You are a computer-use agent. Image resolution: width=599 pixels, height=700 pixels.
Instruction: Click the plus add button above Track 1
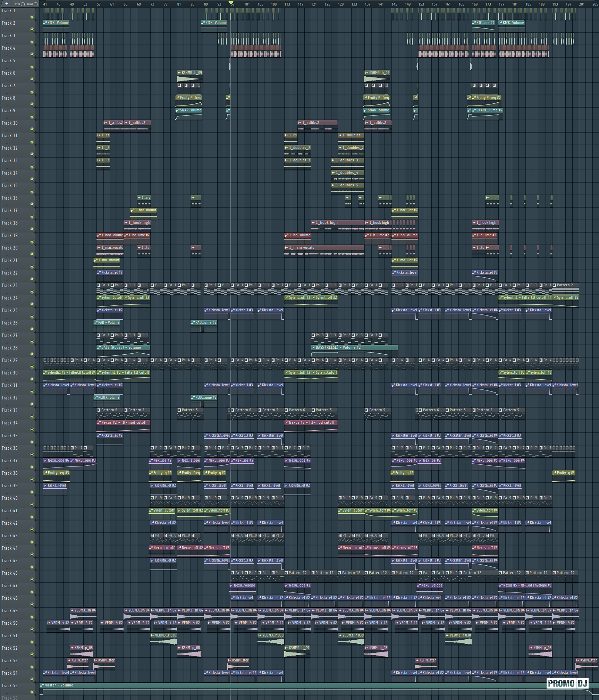pos(7,4)
